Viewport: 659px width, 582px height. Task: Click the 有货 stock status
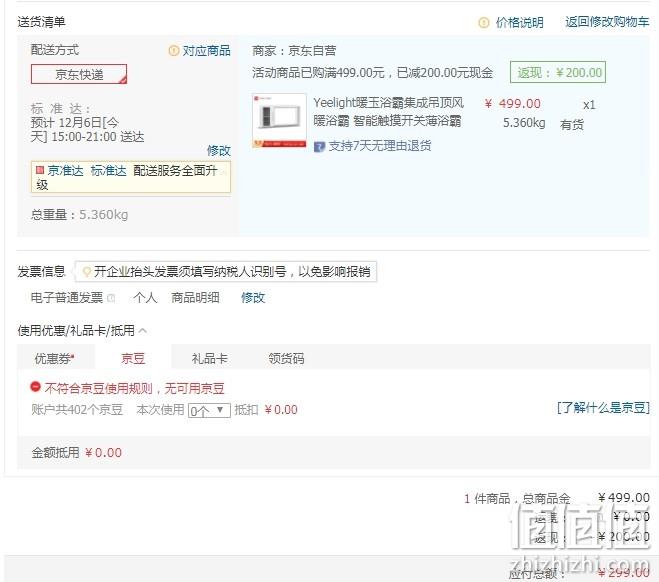pyautogui.click(x=572, y=124)
